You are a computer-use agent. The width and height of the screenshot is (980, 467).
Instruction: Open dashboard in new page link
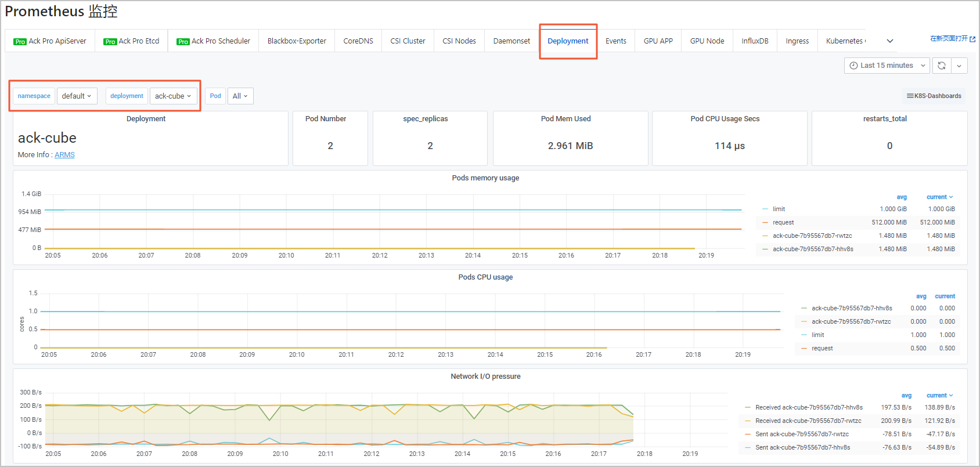(953, 39)
